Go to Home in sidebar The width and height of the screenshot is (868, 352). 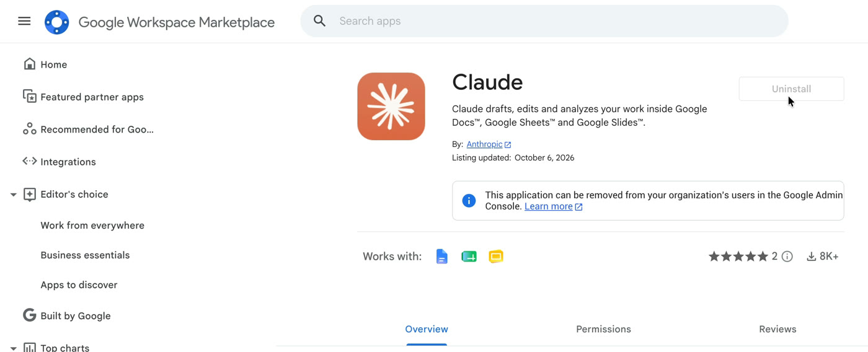54,64
